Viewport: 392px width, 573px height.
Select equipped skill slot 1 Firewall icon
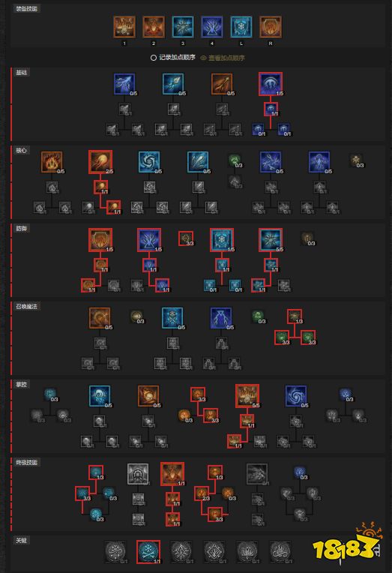124,27
